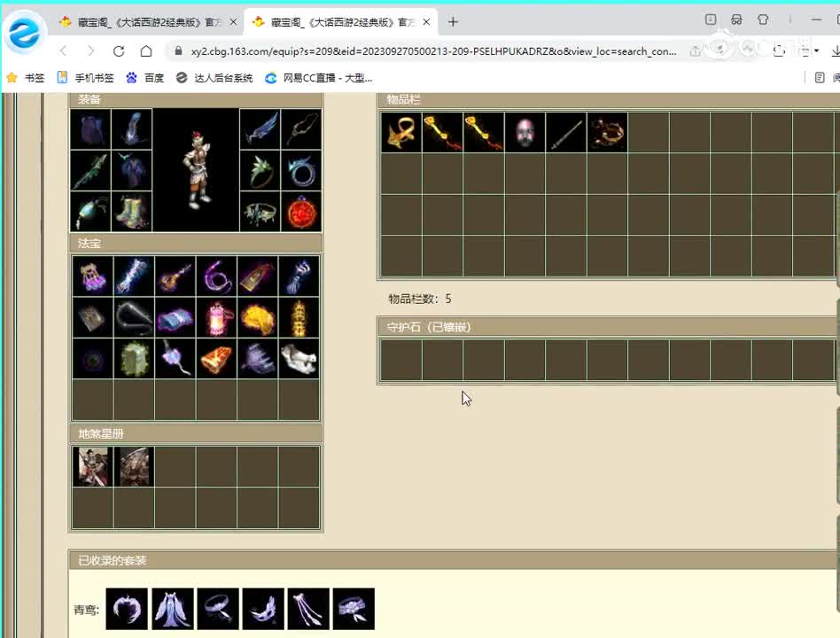Click the armored character portrait in 装备

pos(196,170)
